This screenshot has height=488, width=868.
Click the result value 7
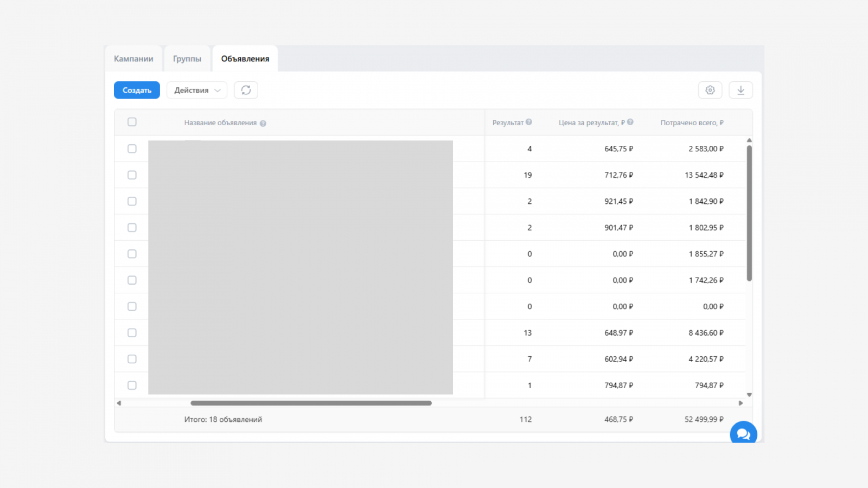[529, 359]
